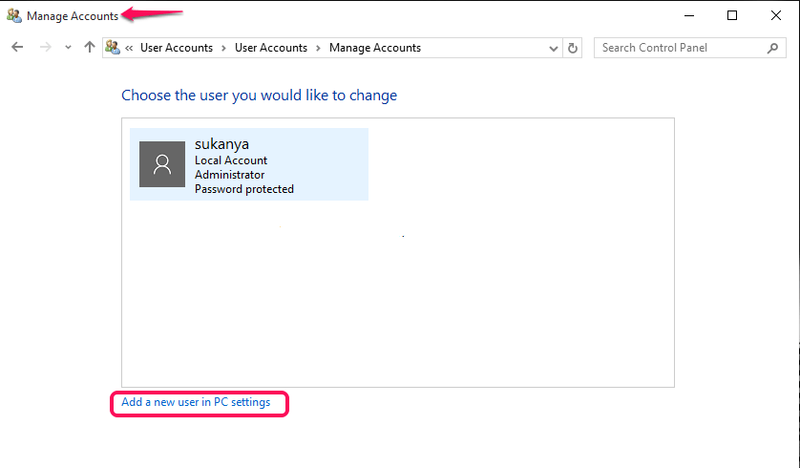Click the Choose the user heading

tap(259, 95)
